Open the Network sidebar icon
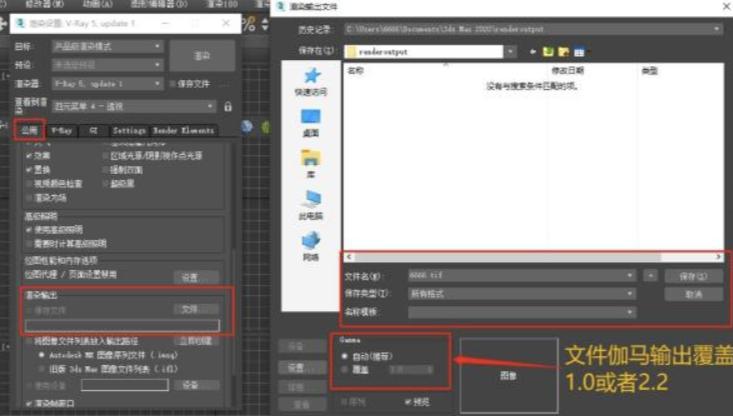This screenshot has height=416, width=733. coord(311,245)
